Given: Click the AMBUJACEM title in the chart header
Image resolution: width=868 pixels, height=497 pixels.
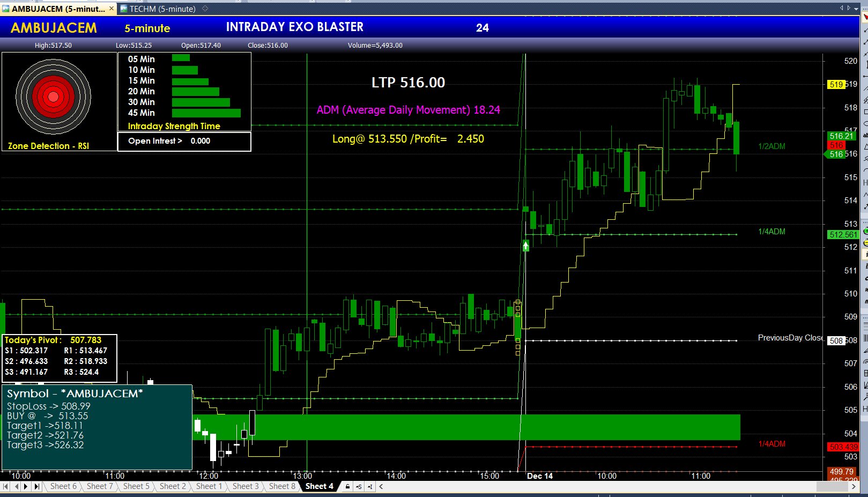Looking at the screenshot, I should point(54,28).
